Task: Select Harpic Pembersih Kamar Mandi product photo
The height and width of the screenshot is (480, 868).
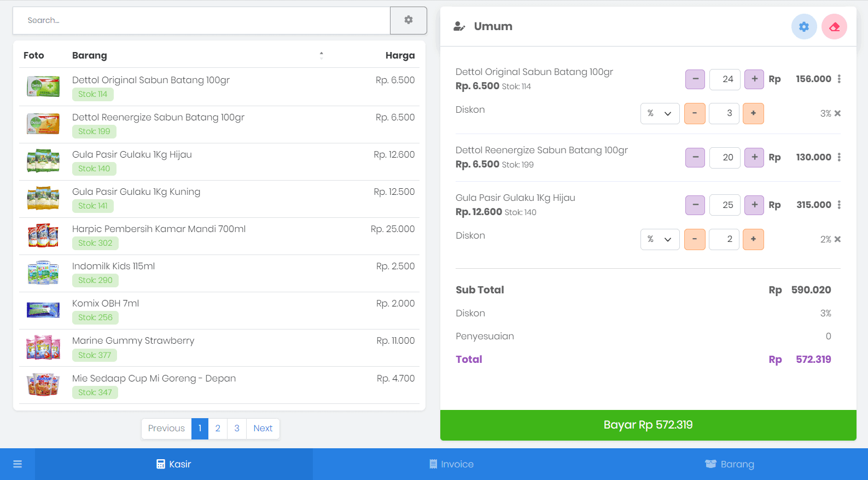Action: (x=43, y=235)
